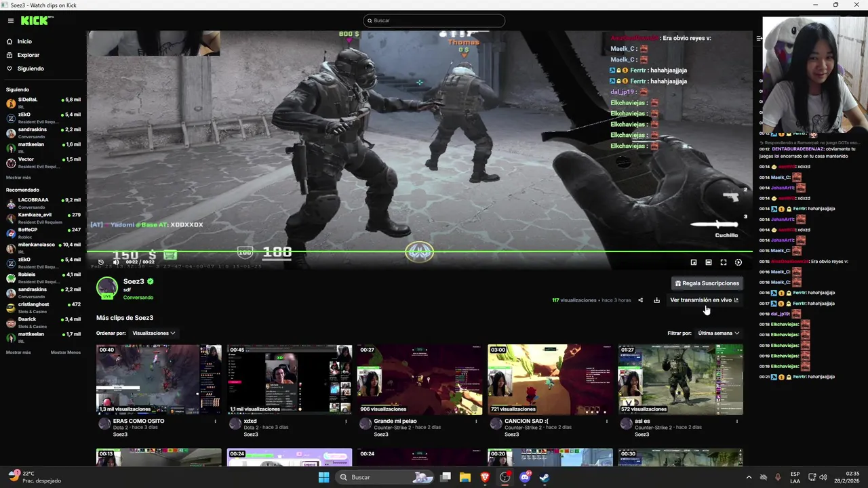Open Steam from the taskbar
The width and height of the screenshot is (868, 488).
coord(545,477)
